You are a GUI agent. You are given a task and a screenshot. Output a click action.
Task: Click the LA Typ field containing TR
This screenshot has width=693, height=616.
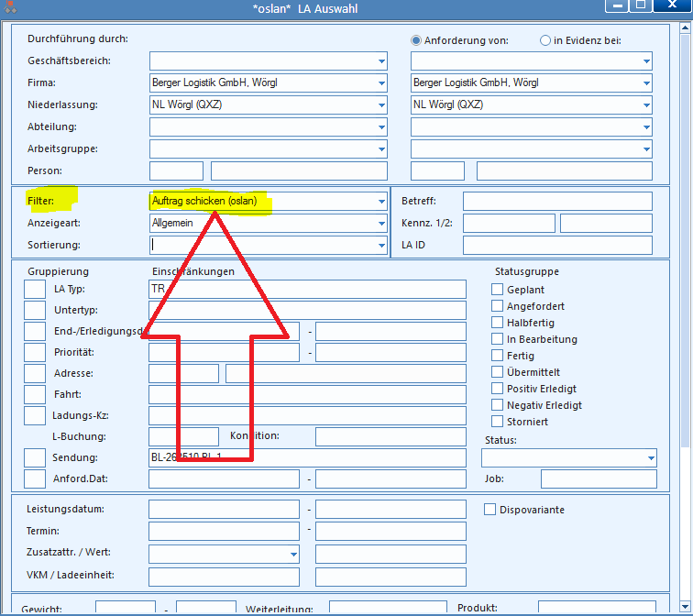[308, 289]
